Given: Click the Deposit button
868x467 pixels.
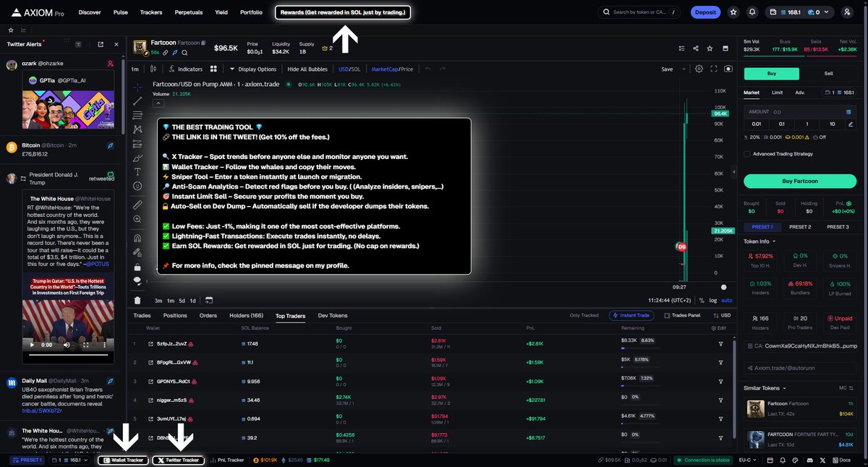Looking at the screenshot, I should [705, 12].
